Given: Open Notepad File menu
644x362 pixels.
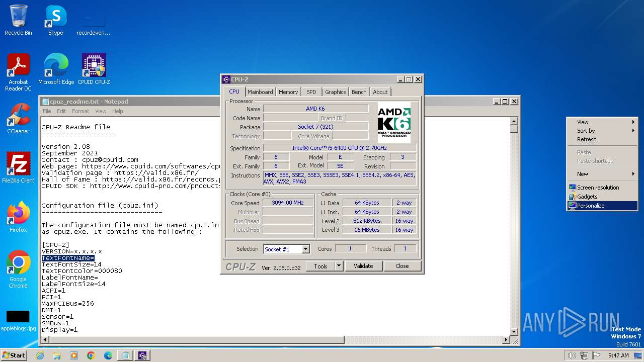Looking at the screenshot, I should (x=47, y=111).
